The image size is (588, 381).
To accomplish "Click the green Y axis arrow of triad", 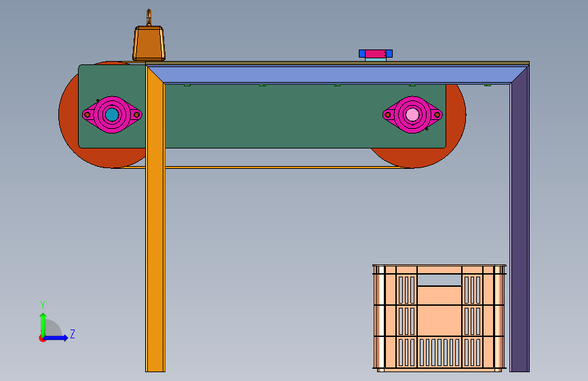I will coord(43,325).
